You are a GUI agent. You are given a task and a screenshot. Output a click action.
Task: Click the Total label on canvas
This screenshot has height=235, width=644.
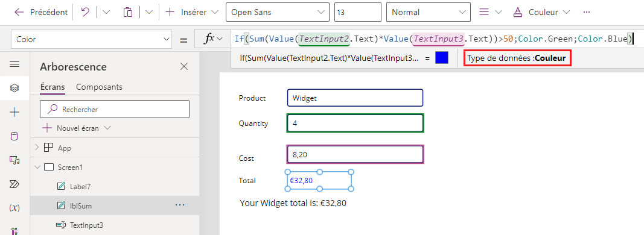247,180
